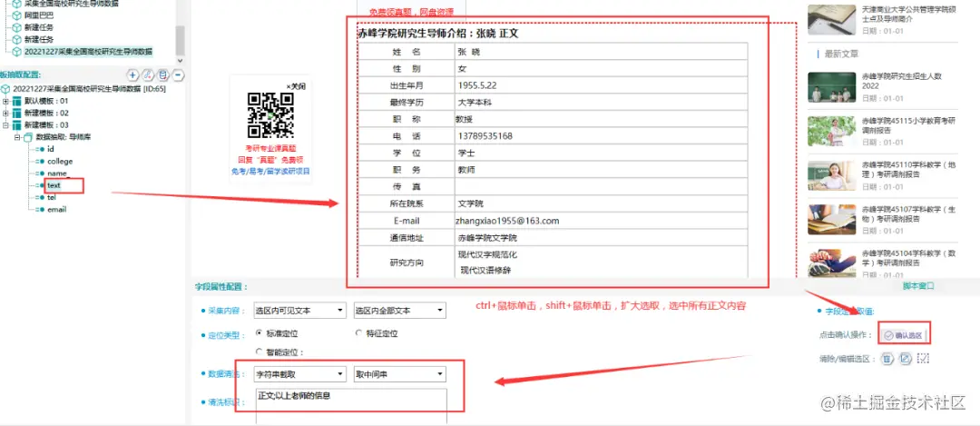Collapse the 新建模板：03 tree node
Viewport: 980px width, 426px height.
5,125
